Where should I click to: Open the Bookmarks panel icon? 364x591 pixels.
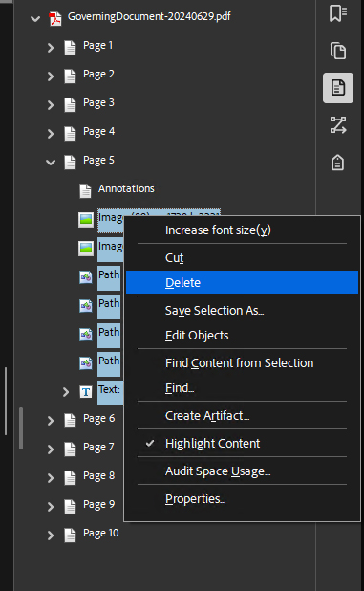[338, 14]
